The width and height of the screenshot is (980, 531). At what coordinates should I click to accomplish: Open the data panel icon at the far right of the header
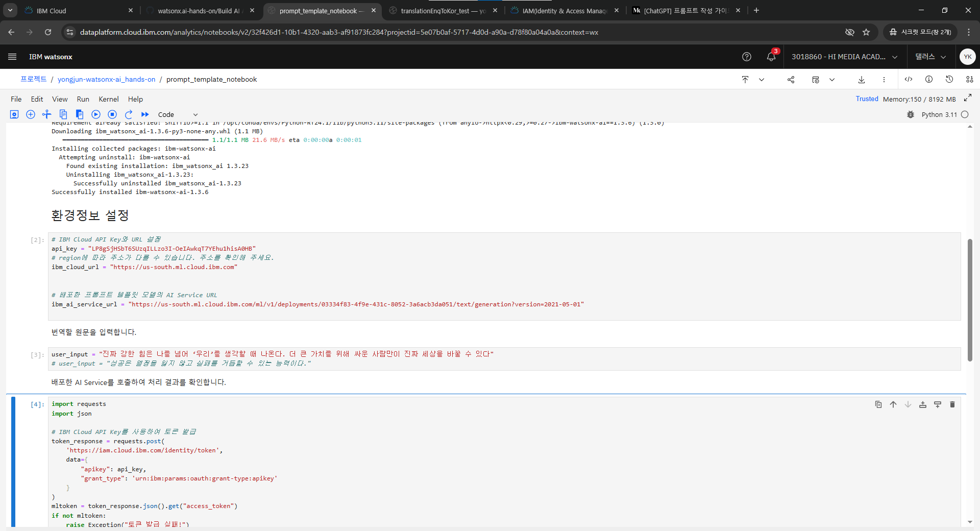(x=970, y=79)
